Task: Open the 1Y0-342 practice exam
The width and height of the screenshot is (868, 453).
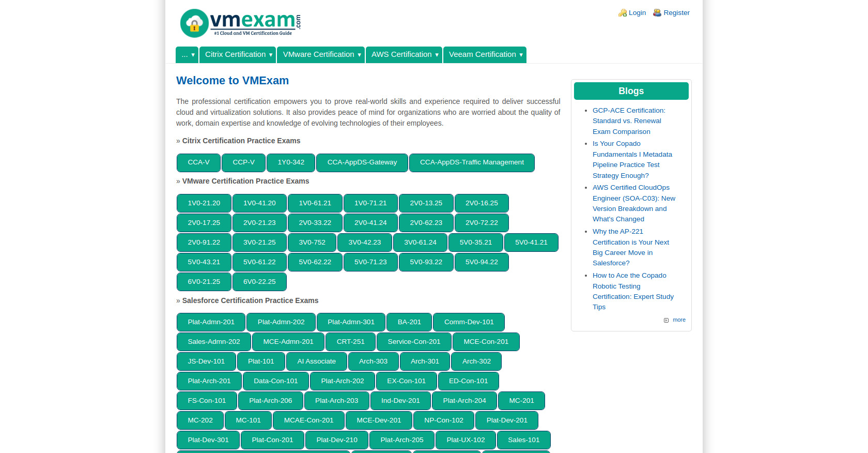Action: [x=291, y=162]
